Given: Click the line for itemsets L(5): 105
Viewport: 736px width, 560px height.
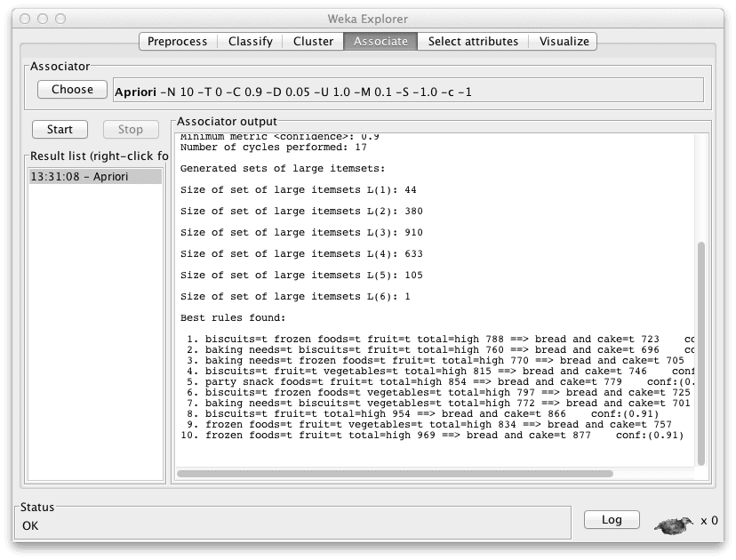Looking at the screenshot, I should [301, 275].
